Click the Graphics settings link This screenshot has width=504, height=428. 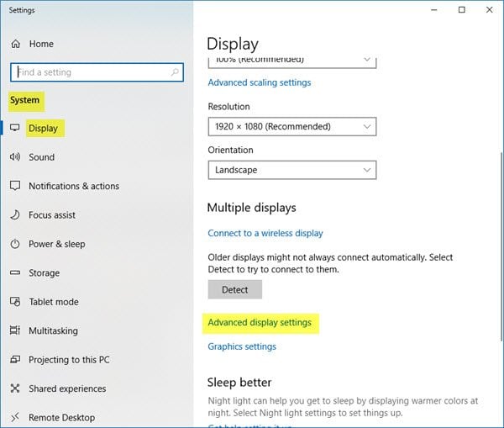click(x=242, y=346)
